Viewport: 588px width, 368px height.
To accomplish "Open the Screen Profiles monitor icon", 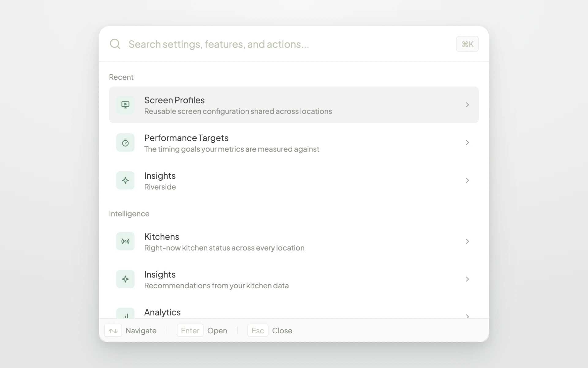I will [125, 105].
